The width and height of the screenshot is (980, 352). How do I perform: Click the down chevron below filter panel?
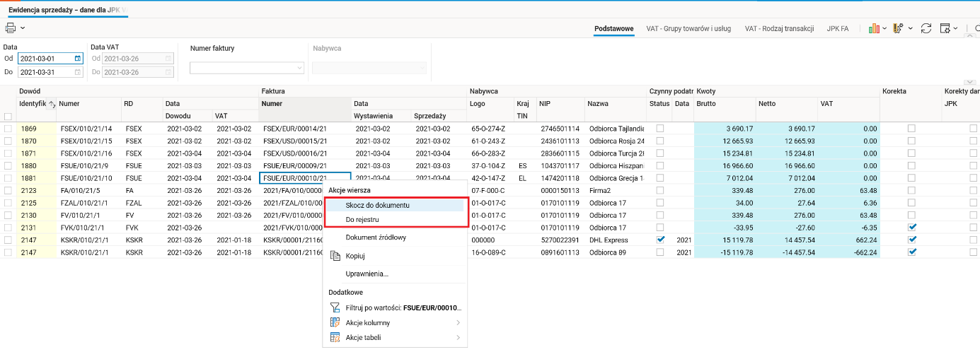click(x=970, y=82)
